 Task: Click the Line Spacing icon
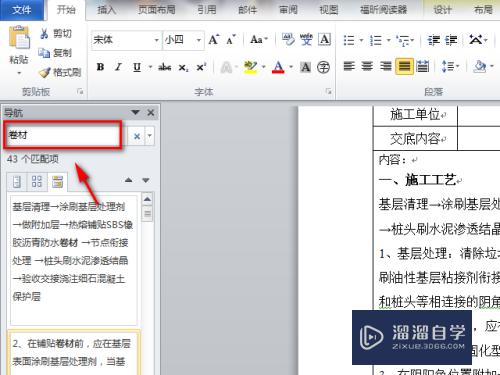pyautogui.click(x=448, y=66)
